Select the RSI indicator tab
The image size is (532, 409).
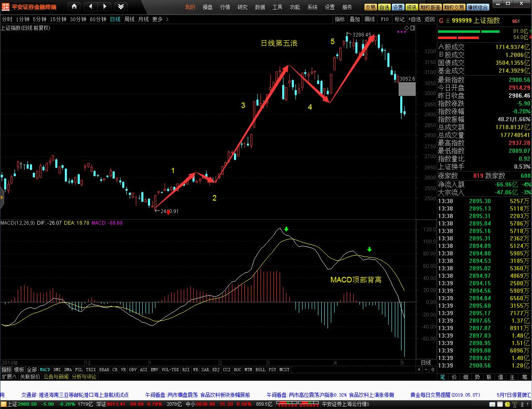(x=186, y=370)
